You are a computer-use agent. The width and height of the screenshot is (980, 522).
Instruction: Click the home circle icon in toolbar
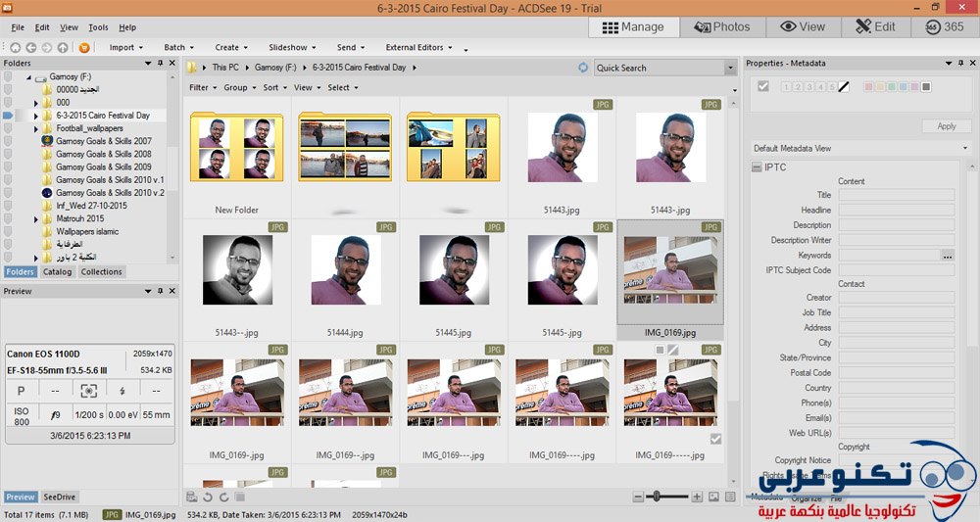[15, 47]
